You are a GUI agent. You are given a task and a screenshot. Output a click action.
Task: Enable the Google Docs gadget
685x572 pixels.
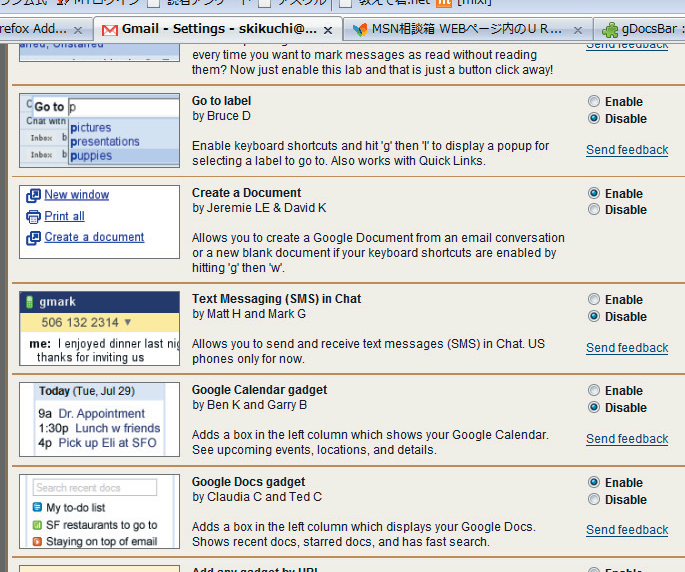point(594,482)
